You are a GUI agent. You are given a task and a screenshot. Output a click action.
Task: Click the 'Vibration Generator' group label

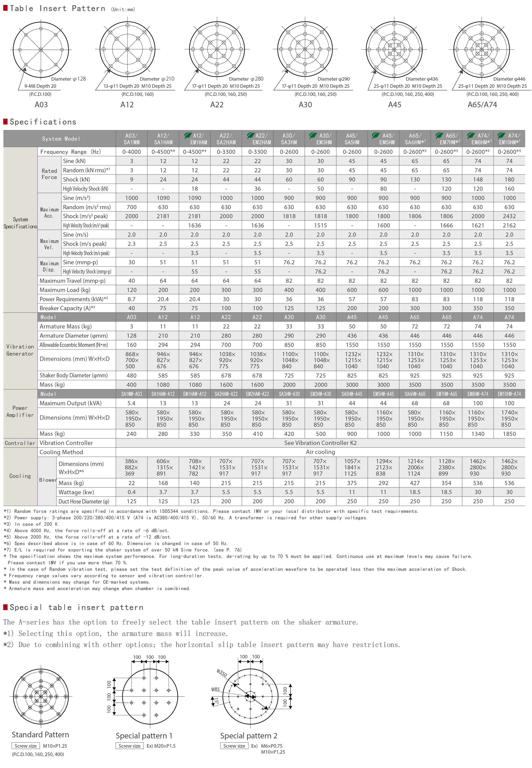click(x=20, y=350)
